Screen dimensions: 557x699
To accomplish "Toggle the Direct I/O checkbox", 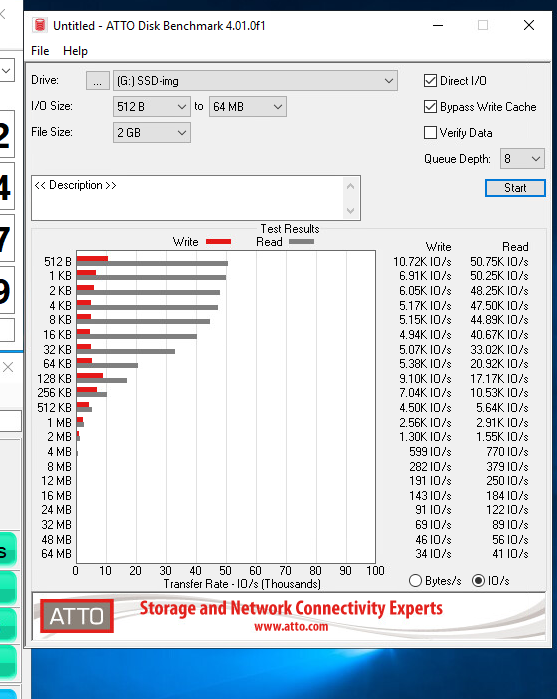I will pos(430,81).
